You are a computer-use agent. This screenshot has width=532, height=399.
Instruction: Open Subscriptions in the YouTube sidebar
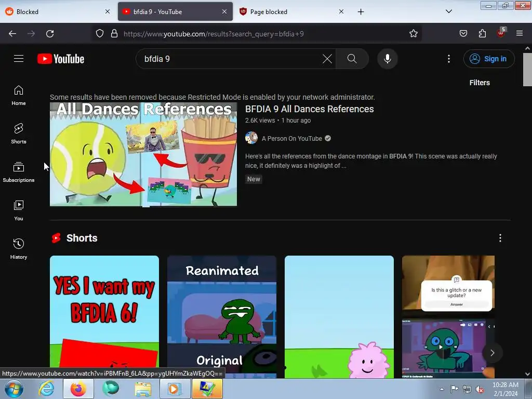point(19,172)
